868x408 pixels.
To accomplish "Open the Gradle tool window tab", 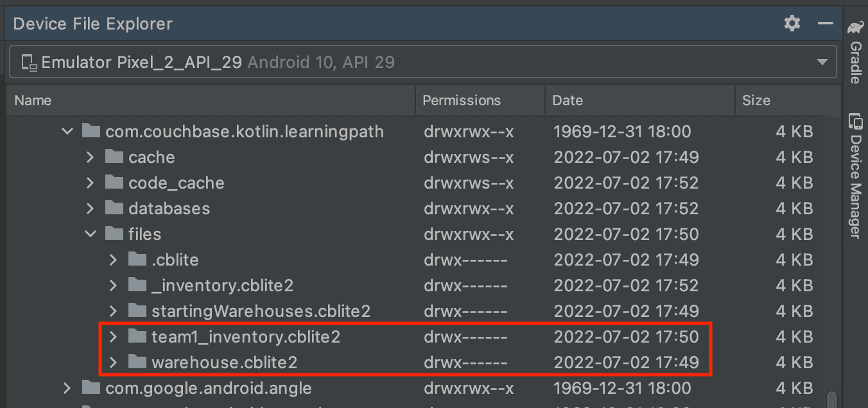I will pos(855,51).
